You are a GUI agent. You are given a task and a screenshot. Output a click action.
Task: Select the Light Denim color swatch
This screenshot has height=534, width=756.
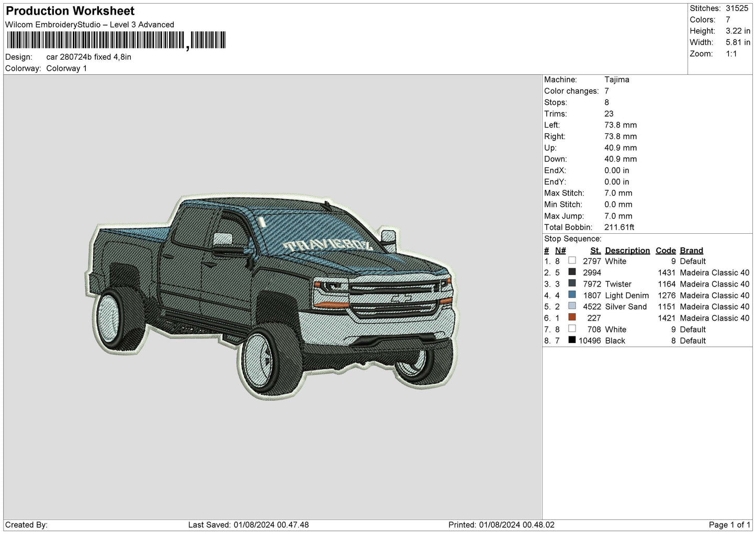tap(572, 295)
